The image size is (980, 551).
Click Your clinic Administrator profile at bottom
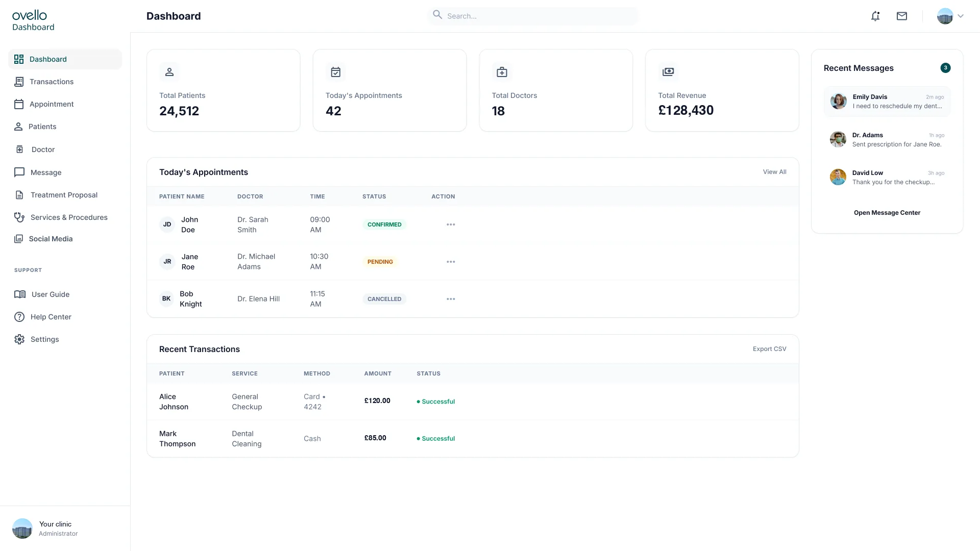coord(45,529)
